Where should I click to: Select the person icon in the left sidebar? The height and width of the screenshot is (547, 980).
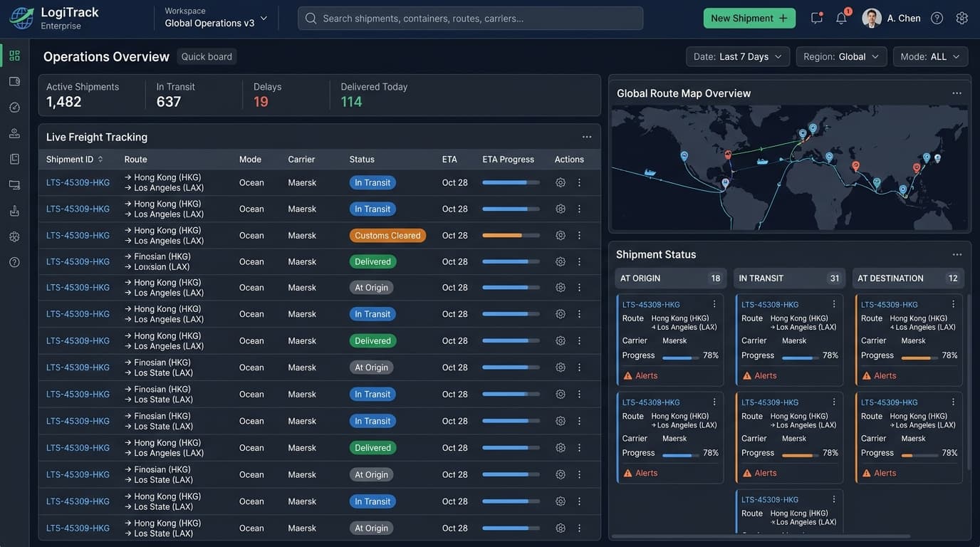(x=14, y=133)
